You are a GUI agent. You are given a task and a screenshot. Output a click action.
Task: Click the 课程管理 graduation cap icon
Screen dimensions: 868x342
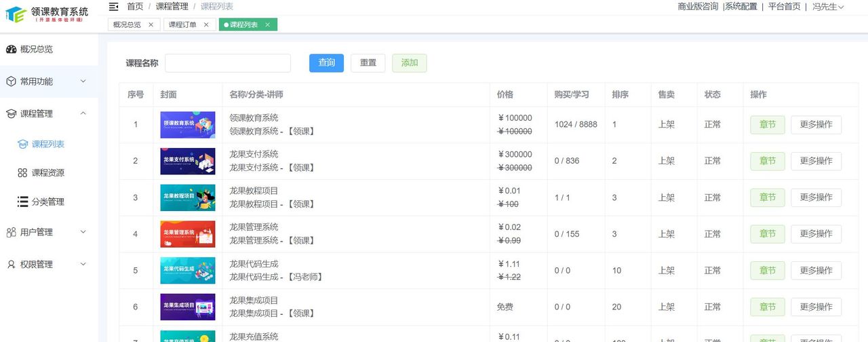(11, 114)
